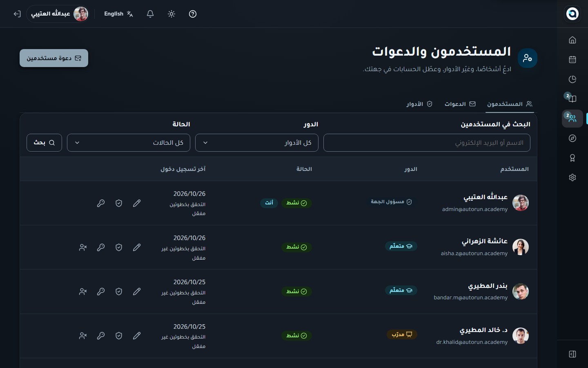Collapse the sidebar panel icon

point(572,354)
